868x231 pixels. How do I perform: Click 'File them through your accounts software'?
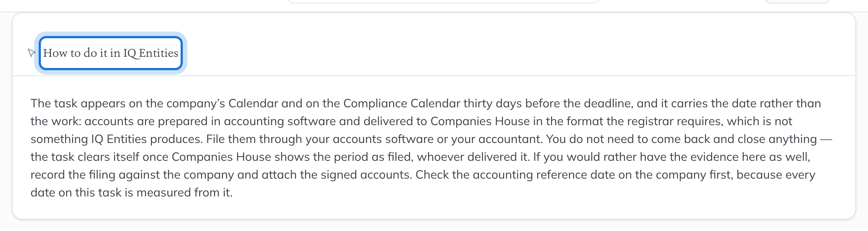[320, 139]
